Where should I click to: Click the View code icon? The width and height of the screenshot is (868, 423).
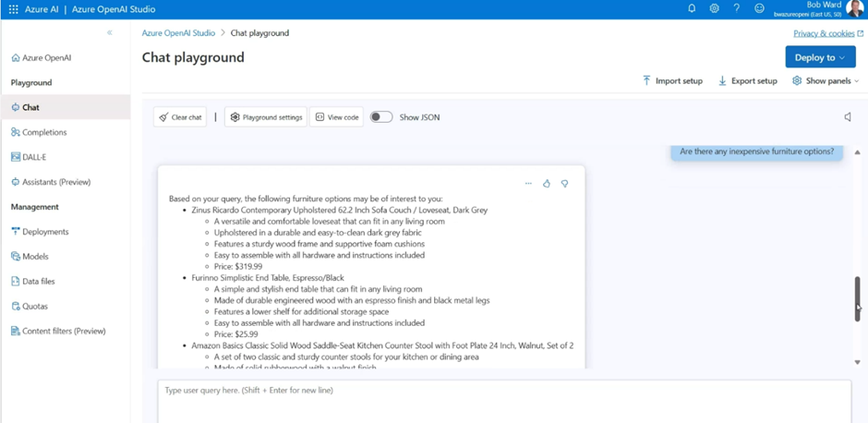[319, 117]
